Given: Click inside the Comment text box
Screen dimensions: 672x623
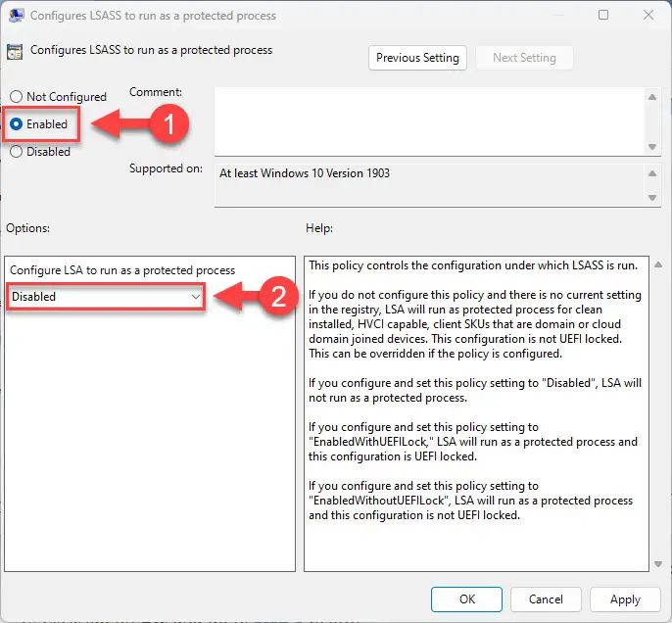Looking at the screenshot, I should coord(429,121).
